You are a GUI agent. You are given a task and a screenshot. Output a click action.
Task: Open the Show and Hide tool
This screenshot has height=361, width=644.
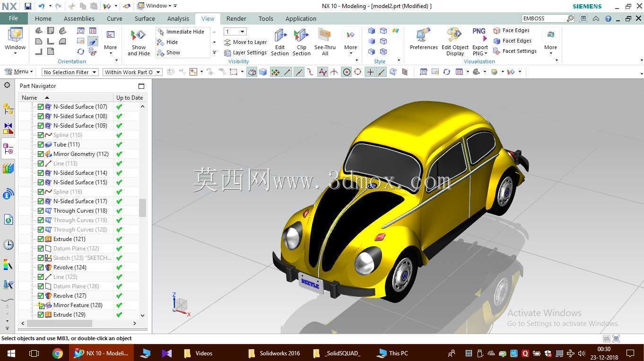click(139, 43)
